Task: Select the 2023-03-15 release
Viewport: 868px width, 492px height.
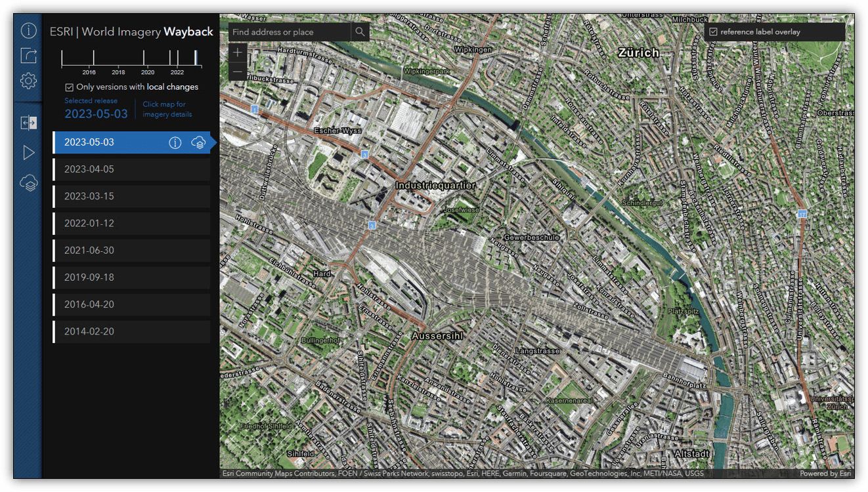Action: pyautogui.click(x=131, y=196)
